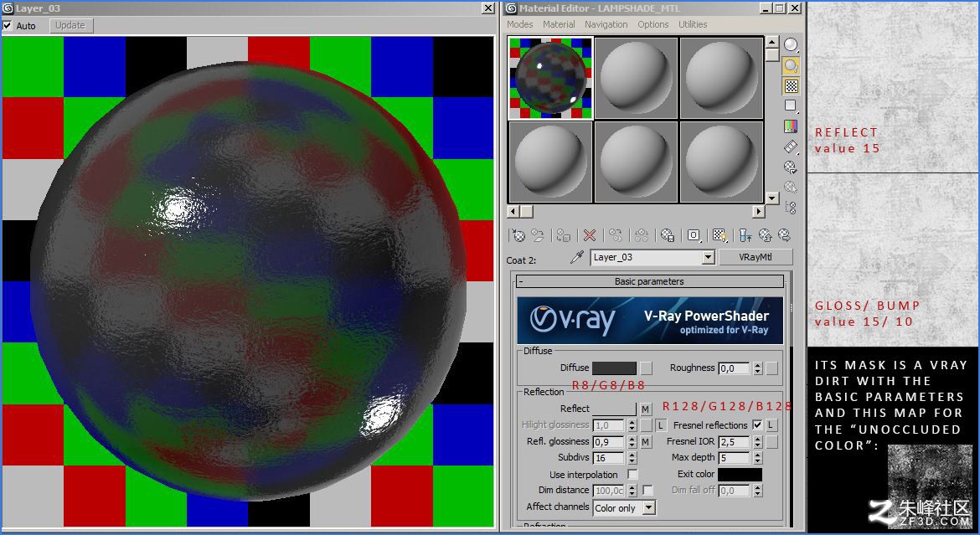Click Max depth spinner arrows
The width and height of the screenshot is (980, 535).
[x=757, y=458]
